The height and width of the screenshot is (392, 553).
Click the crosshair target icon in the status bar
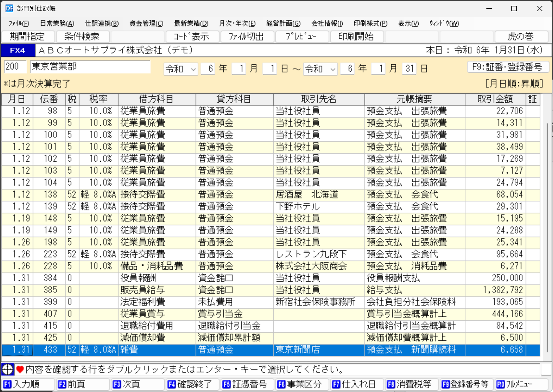7,369
